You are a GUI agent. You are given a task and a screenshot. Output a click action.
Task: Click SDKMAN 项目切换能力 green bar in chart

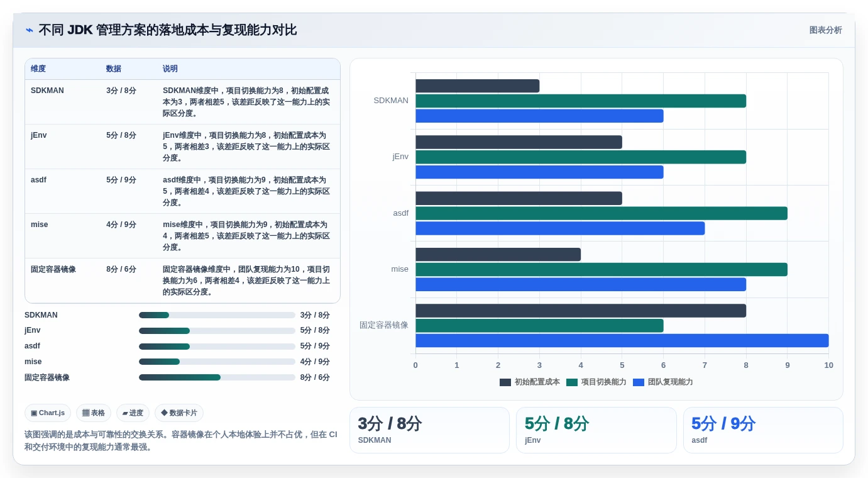point(581,101)
